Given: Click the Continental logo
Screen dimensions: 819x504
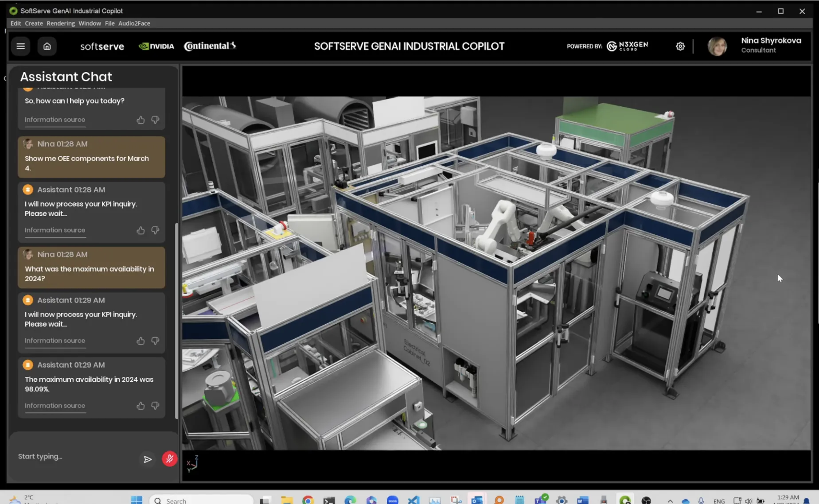Looking at the screenshot, I should pyautogui.click(x=210, y=46).
